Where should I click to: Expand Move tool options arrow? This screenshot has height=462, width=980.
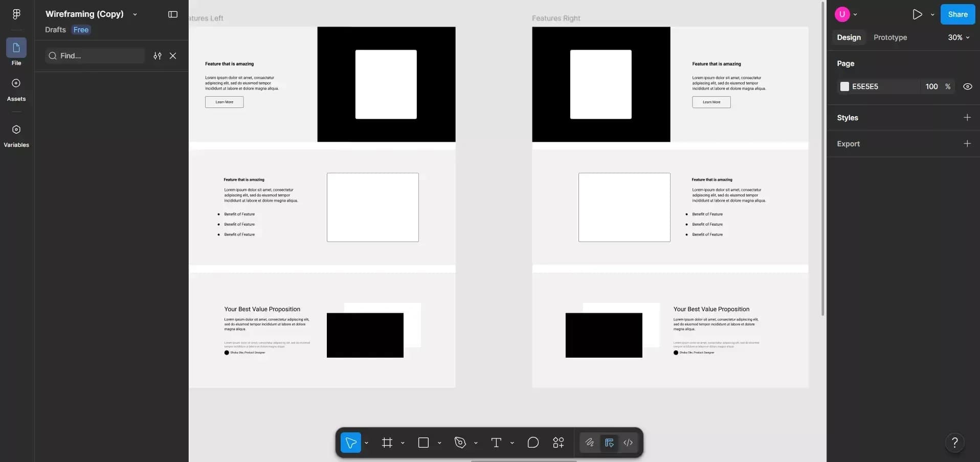pyautogui.click(x=366, y=443)
